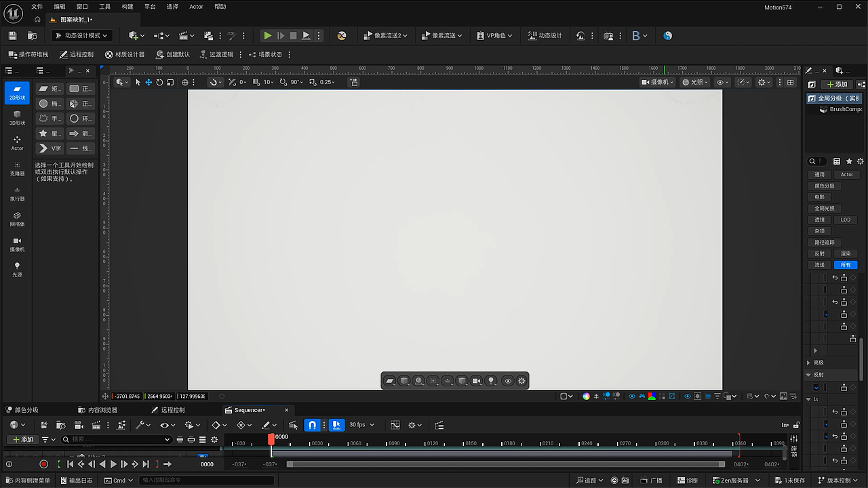The image size is (868, 488).
Task: Activate the viewport scale tool
Action: 170,82
